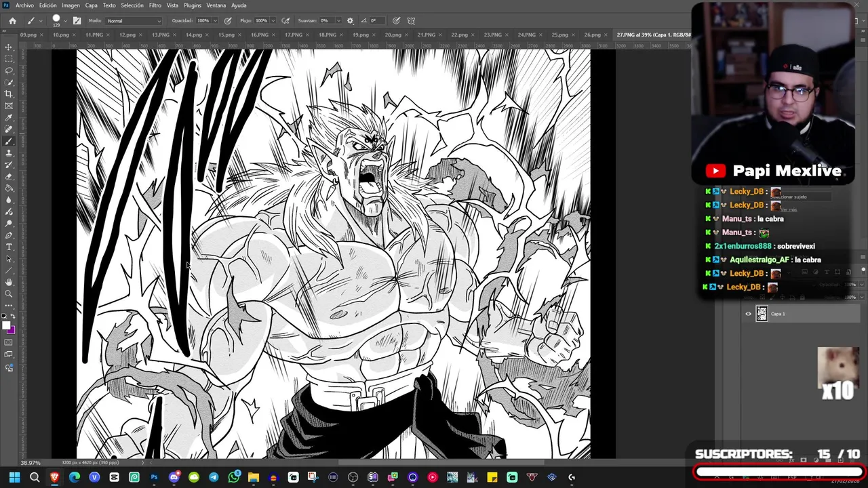The image size is (868, 488).
Task: Swap foreground and background colors
Action: (x=13, y=317)
